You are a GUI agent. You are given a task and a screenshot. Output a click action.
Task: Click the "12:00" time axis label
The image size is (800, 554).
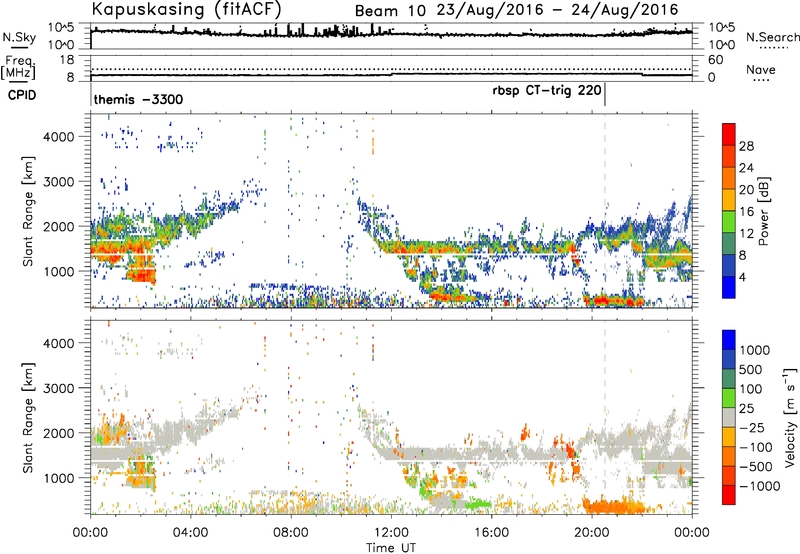point(391,533)
